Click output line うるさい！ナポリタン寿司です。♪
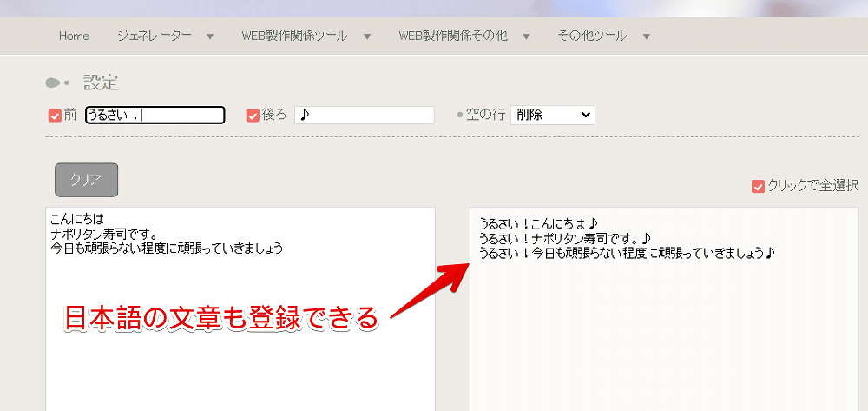 tap(565, 239)
